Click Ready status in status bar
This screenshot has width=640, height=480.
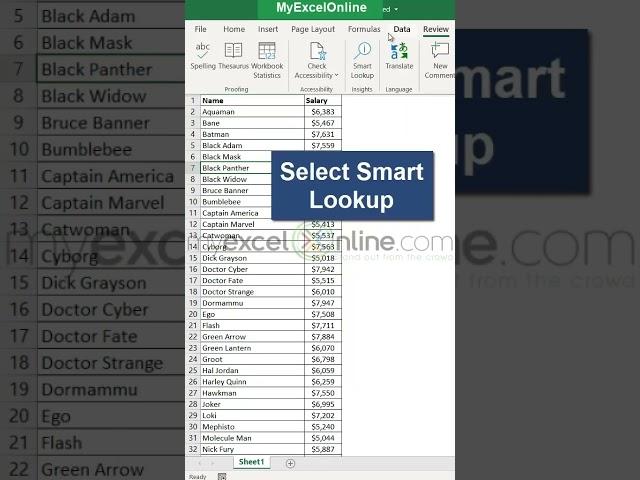click(198, 477)
